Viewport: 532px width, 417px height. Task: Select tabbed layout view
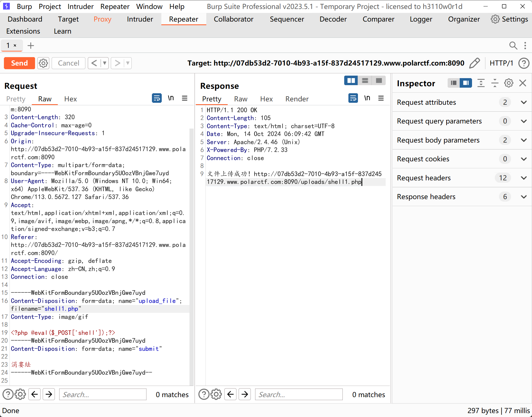click(x=379, y=81)
